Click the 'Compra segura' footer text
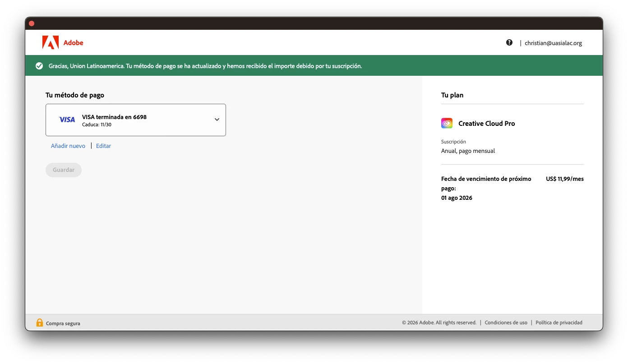The image size is (628, 364). [63, 323]
